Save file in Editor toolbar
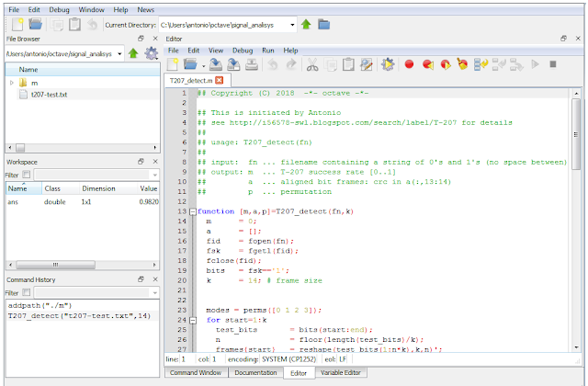Viewport: 588px width, 386px height. click(216, 64)
